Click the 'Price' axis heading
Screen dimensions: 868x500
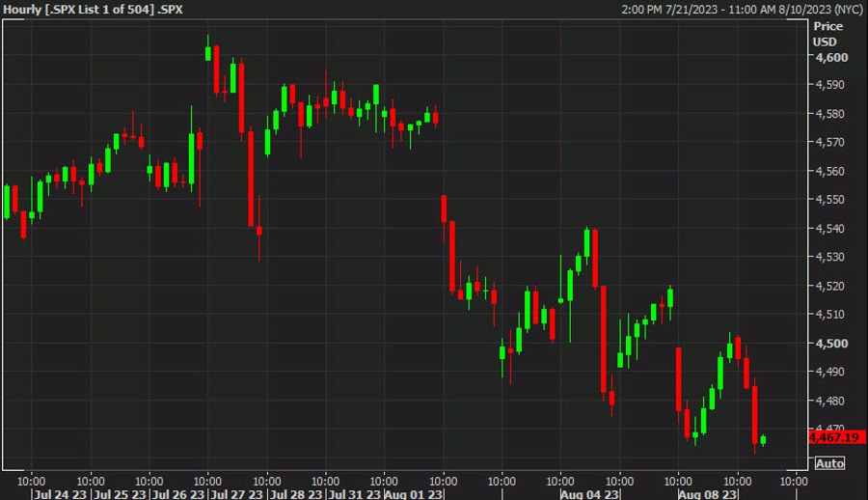[828, 26]
